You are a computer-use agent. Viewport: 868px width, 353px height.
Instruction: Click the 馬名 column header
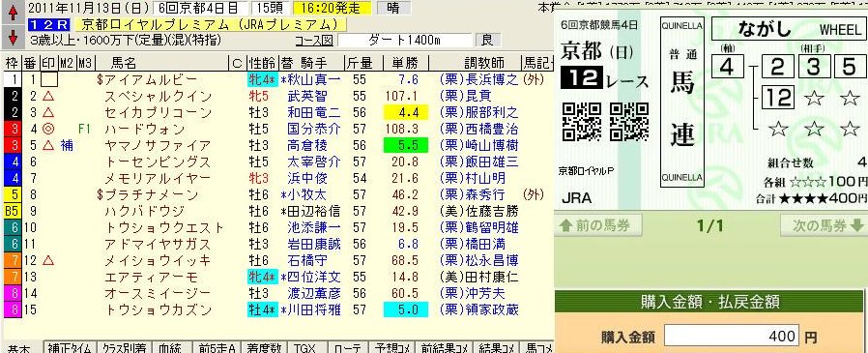coord(124,63)
